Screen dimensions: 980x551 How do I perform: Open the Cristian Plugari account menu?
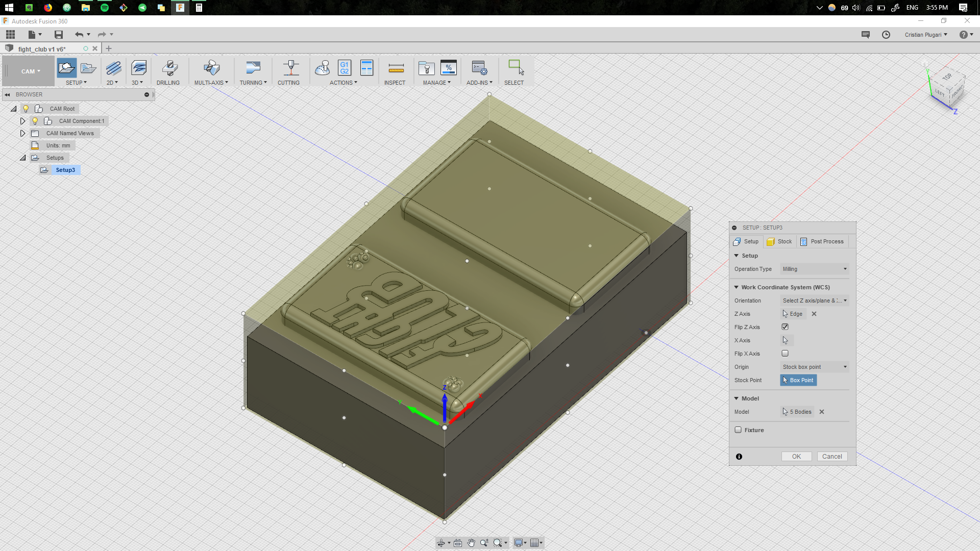[x=926, y=35]
